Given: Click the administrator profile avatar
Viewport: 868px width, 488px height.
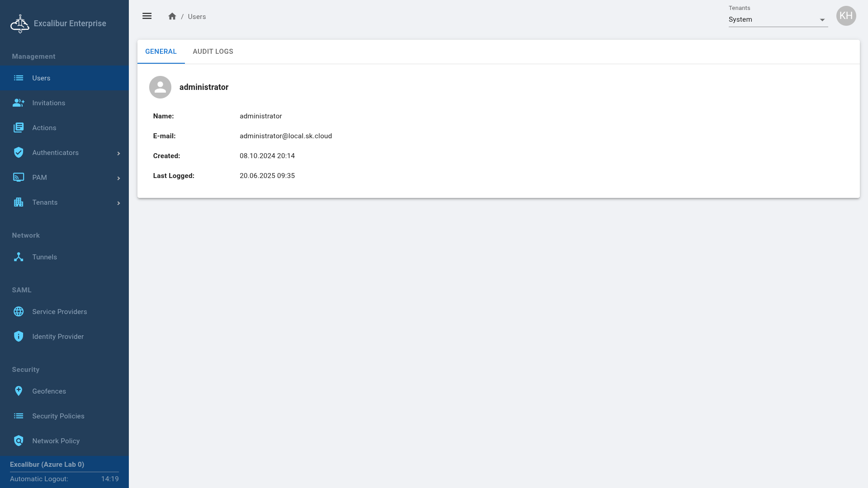Looking at the screenshot, I should click(x=160, y=87).
